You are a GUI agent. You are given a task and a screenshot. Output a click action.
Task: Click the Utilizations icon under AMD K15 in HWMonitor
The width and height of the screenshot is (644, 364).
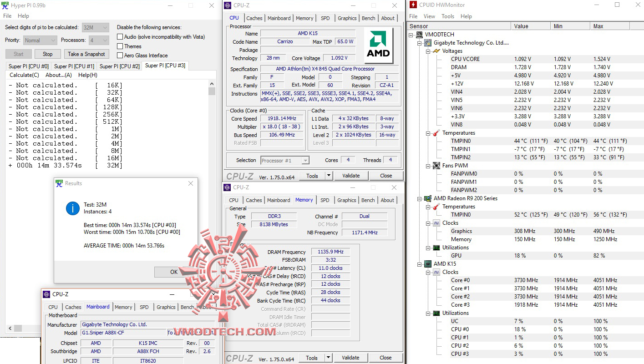436,313
